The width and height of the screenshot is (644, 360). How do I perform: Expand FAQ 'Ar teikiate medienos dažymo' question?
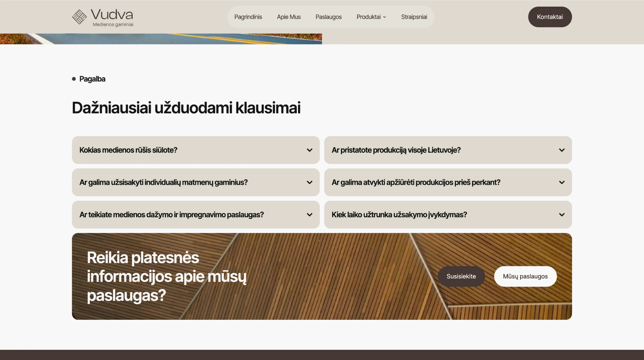171,215
